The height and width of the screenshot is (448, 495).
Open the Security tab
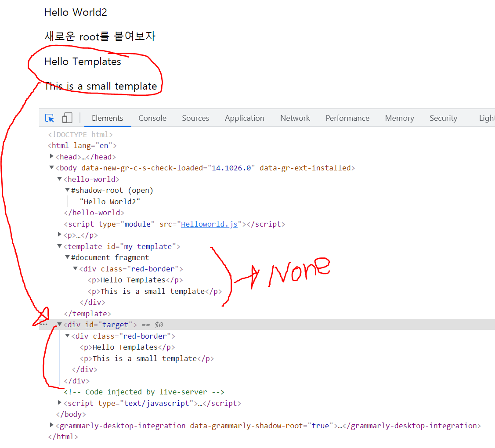(x=443, y=118)
